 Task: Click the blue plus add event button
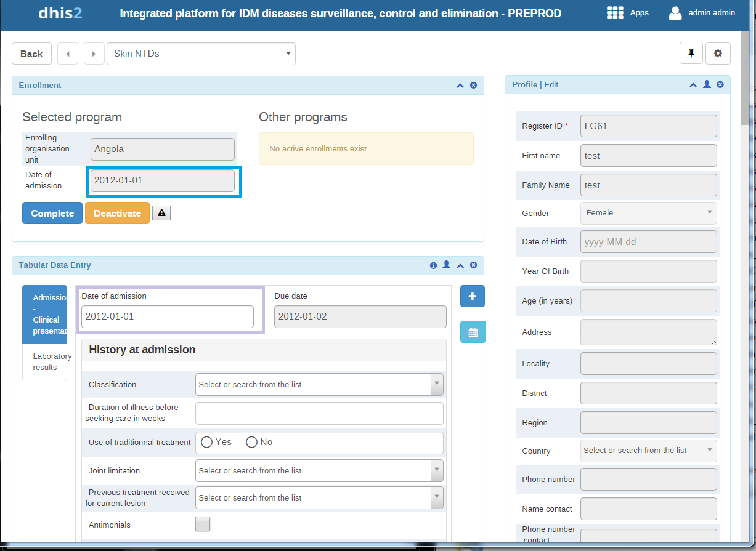[x=473, y=296]
